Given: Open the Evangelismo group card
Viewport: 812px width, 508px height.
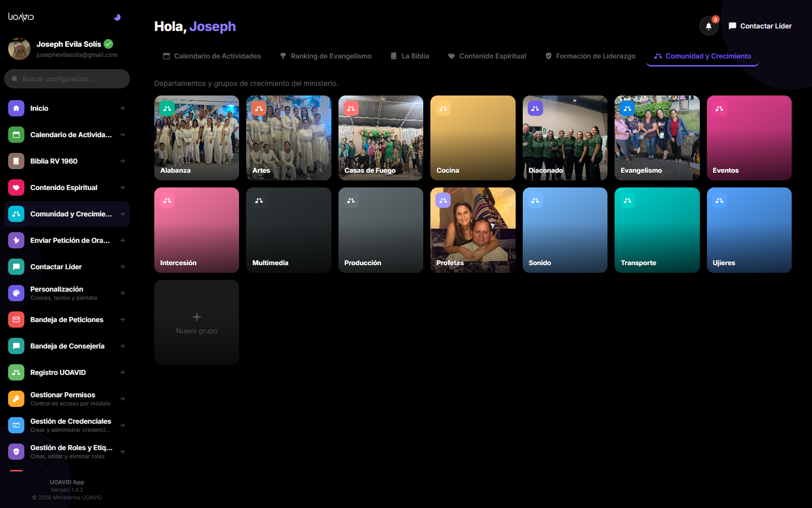Looking at the screenshot, I should (657, 138).
